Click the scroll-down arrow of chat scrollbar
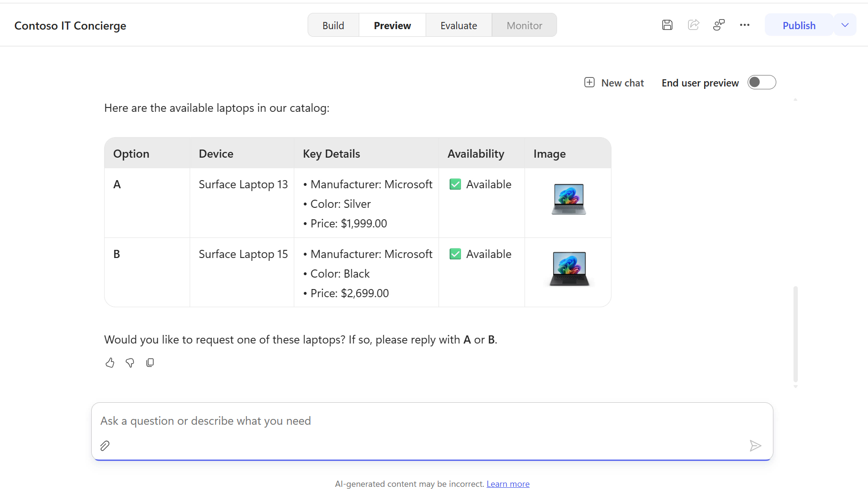 coord(795,387)
